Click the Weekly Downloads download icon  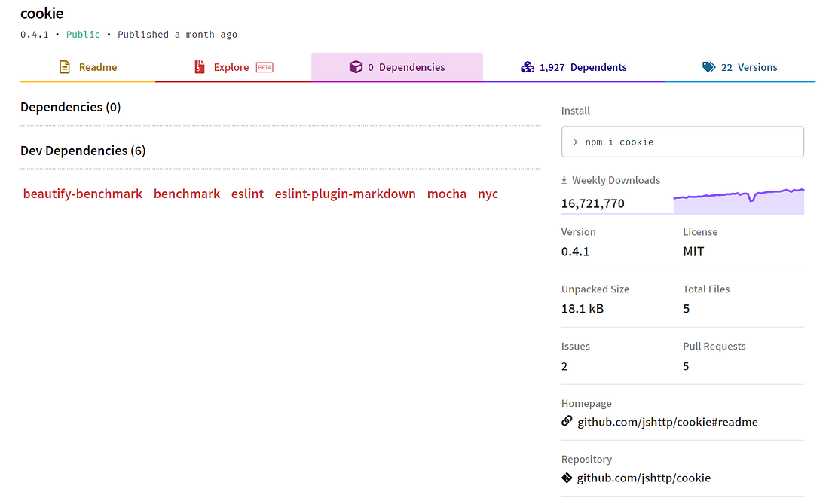coord(564,179)
